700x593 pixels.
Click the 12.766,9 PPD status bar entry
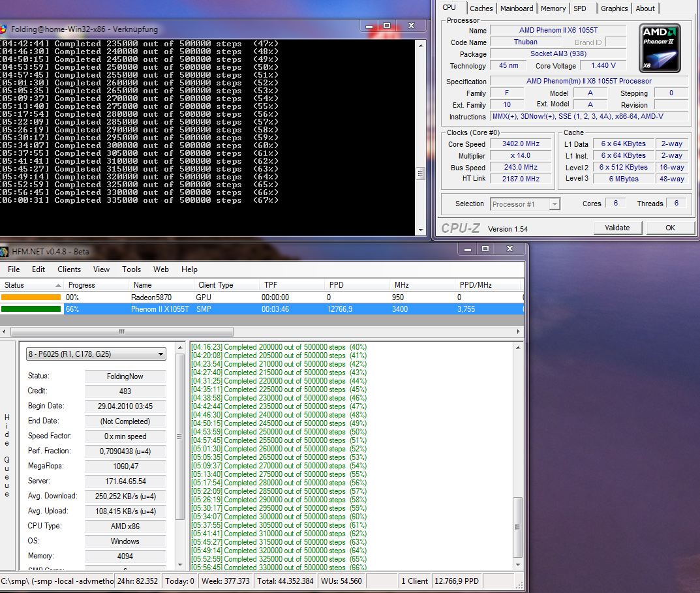(x=457, y=581)
